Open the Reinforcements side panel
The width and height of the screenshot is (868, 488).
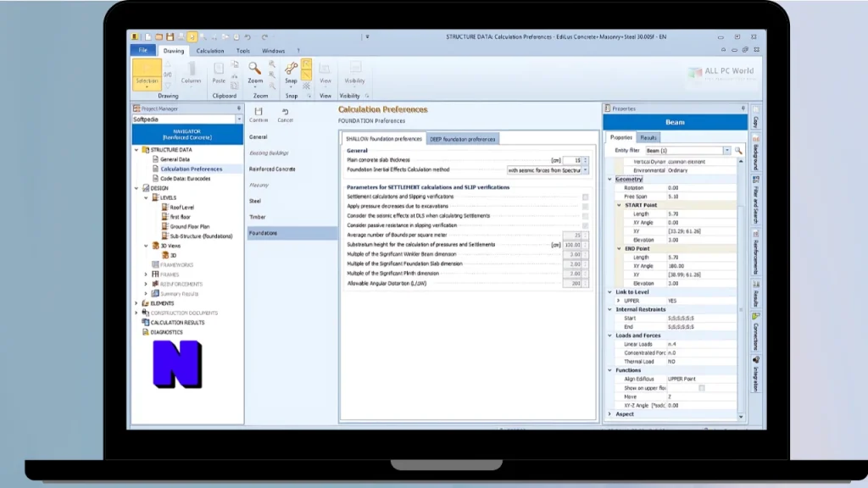tap(755, 252)
